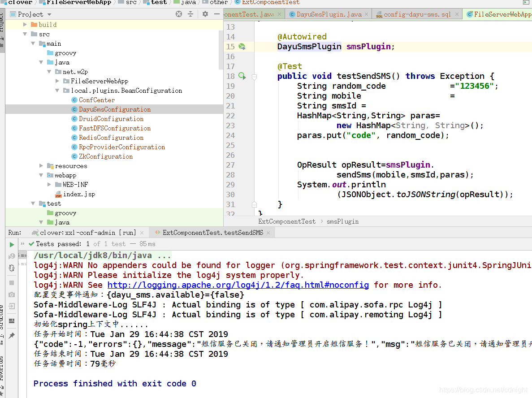Expand the resources folder arrow
Viewport: 532px width, 398px height.
click(x=41, y=165)
